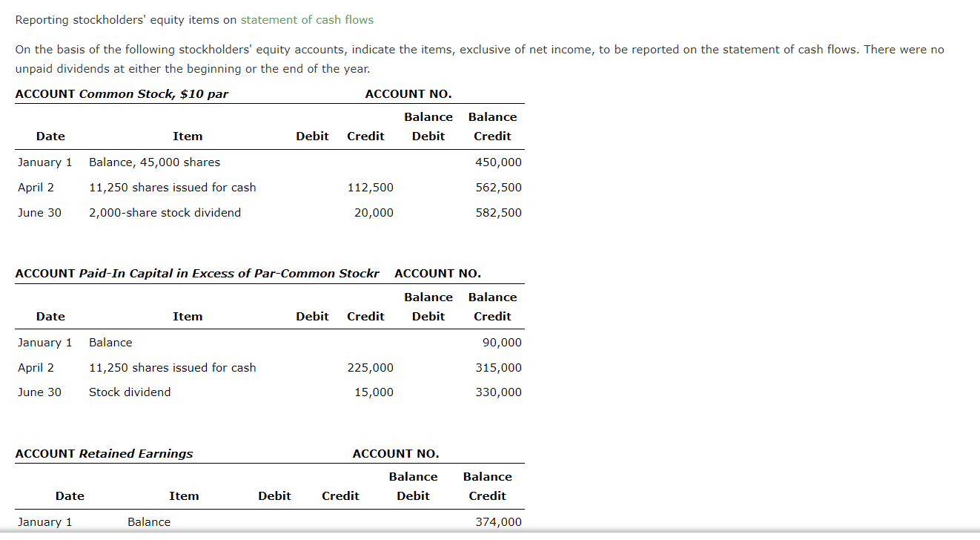Click the 90,000 balance credit value
The image size is (980, 540).
502,343
